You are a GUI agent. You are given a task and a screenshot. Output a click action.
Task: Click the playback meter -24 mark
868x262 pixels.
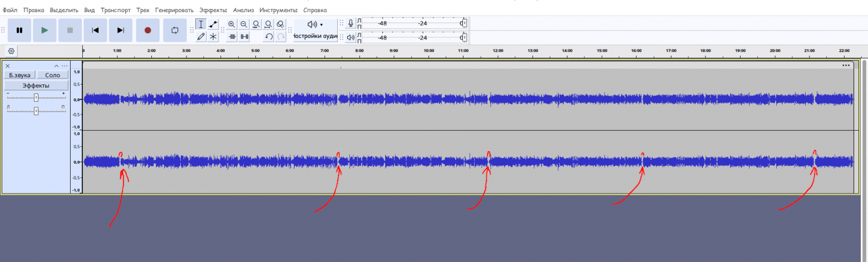click(423, 38)
